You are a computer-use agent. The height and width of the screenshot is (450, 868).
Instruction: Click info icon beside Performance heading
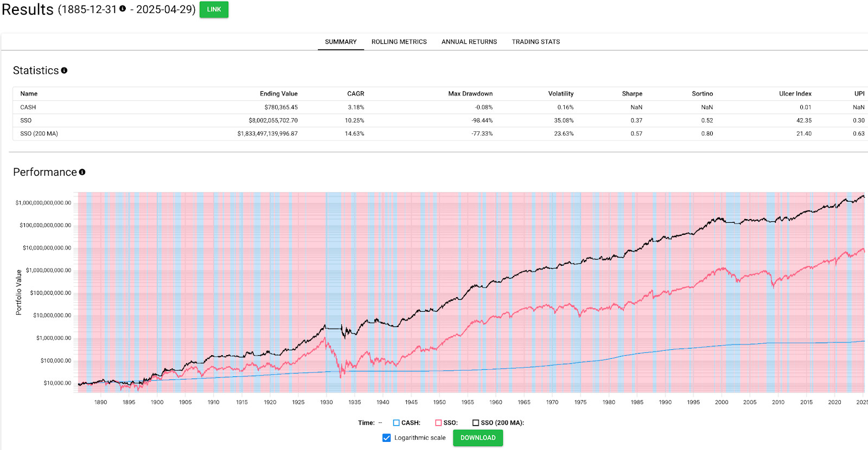[x=82, y=172]
